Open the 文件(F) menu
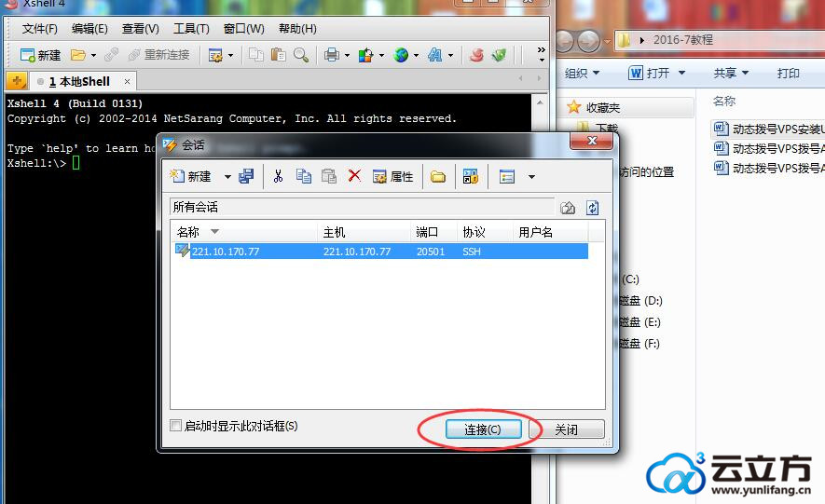The width and height of the screenshot is (825, 504). coord(39,28)
